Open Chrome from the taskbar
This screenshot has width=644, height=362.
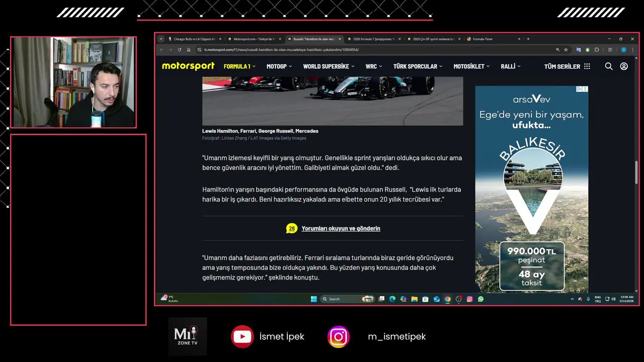tap(447, 299)
